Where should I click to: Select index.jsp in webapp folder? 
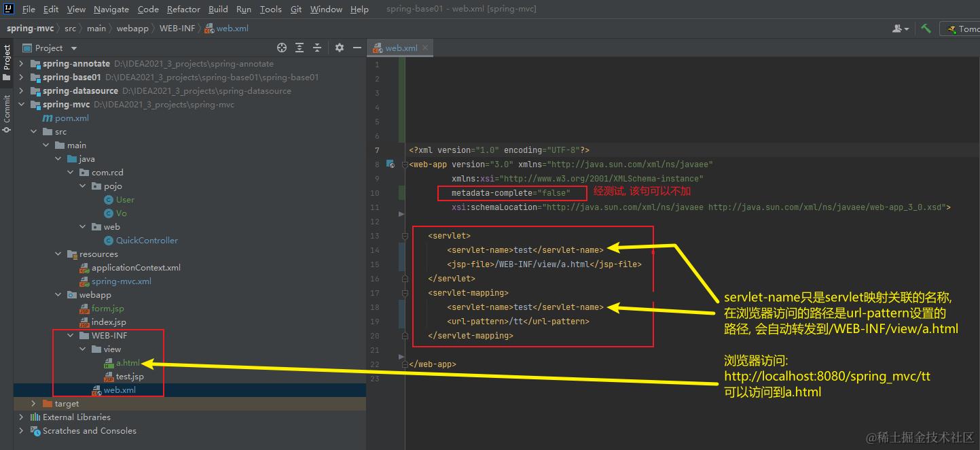point(109,322)
